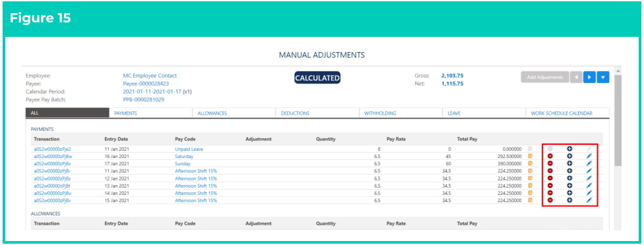Open transaction a0S2w00000zPjBw
The image size is (644, 245).
click(53, 157)
